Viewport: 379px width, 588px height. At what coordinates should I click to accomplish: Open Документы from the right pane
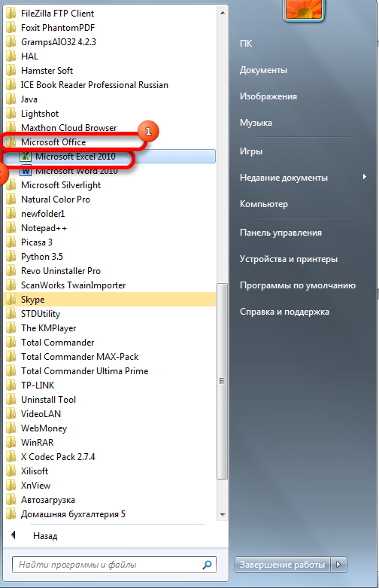point(263,70)
